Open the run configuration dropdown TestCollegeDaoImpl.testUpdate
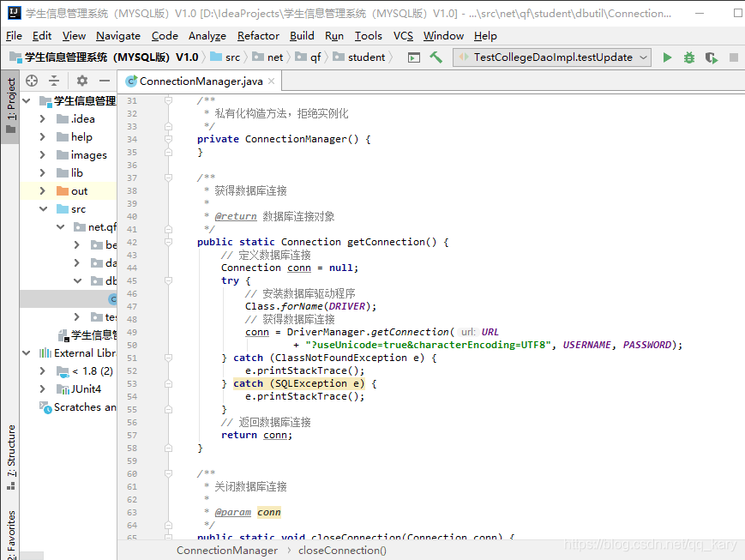The height and width of the screenshot is (560, 745). pyautogui.click(x=551, y=57)
